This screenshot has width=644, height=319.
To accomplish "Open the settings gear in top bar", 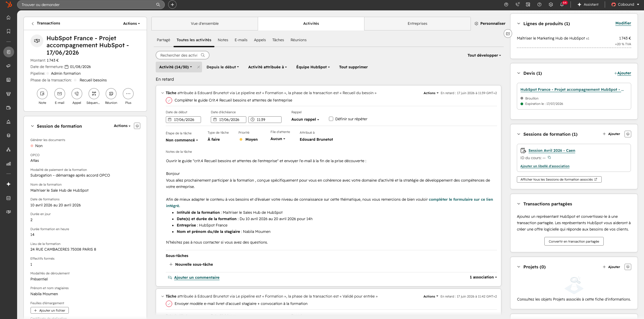I will click(x=551, y=5).
